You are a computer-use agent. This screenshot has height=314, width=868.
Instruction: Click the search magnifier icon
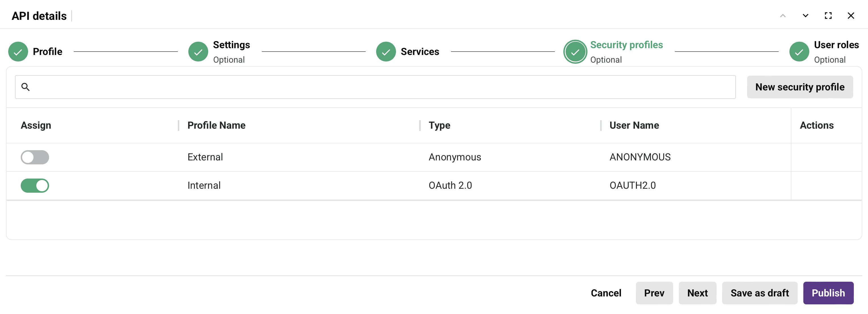tap(26, 87)
